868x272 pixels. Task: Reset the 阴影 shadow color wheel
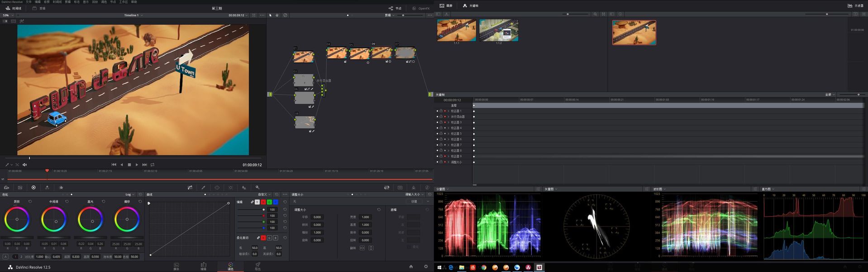pyautogui.click(x=30, y=201)
